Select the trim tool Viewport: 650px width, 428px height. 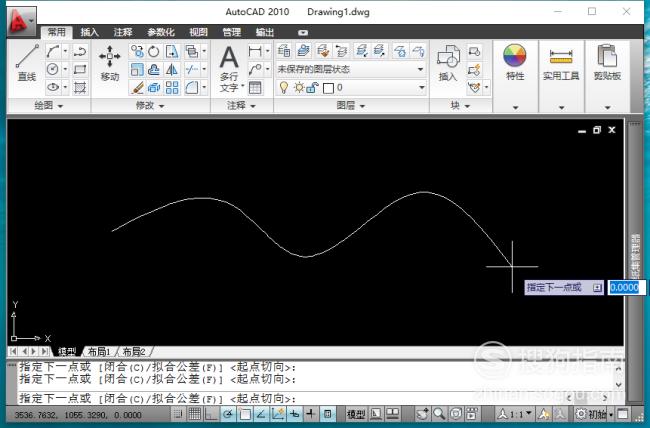click(x=192, y=69)
